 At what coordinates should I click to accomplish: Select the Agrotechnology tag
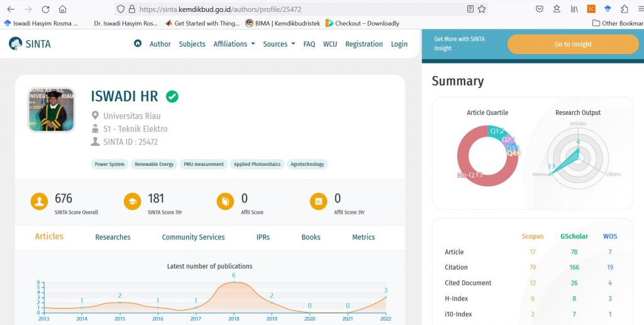307,164
